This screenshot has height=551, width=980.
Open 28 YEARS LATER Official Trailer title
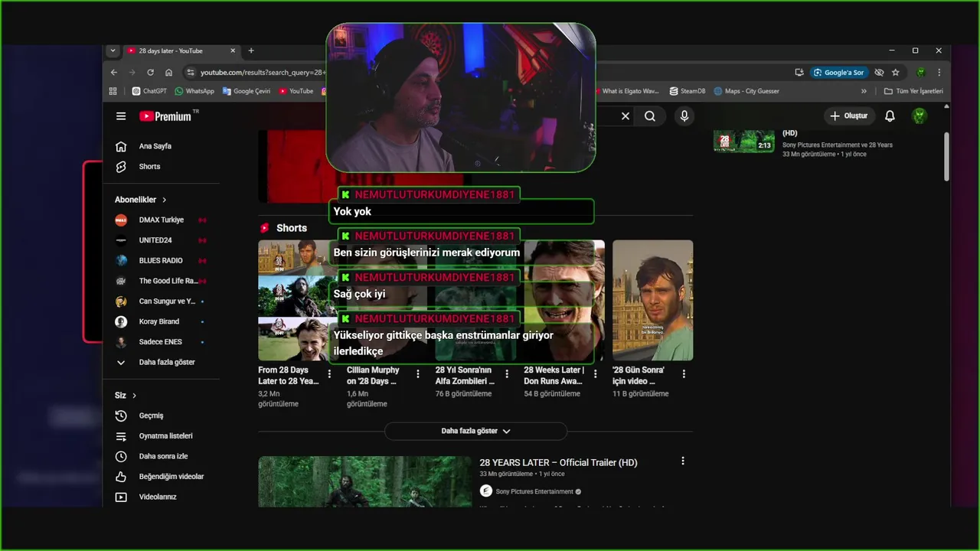click(x=558, y=462)
